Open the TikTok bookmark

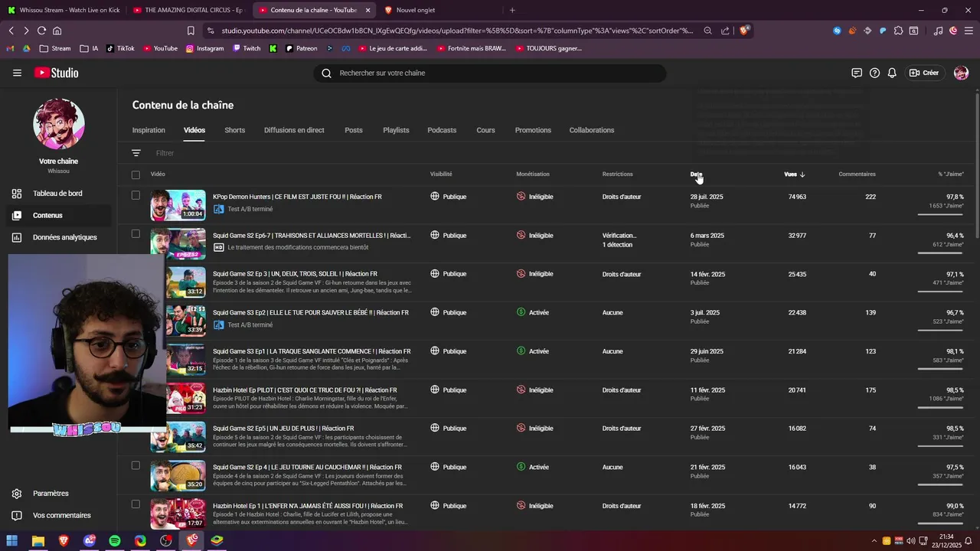tap(120, 48)
